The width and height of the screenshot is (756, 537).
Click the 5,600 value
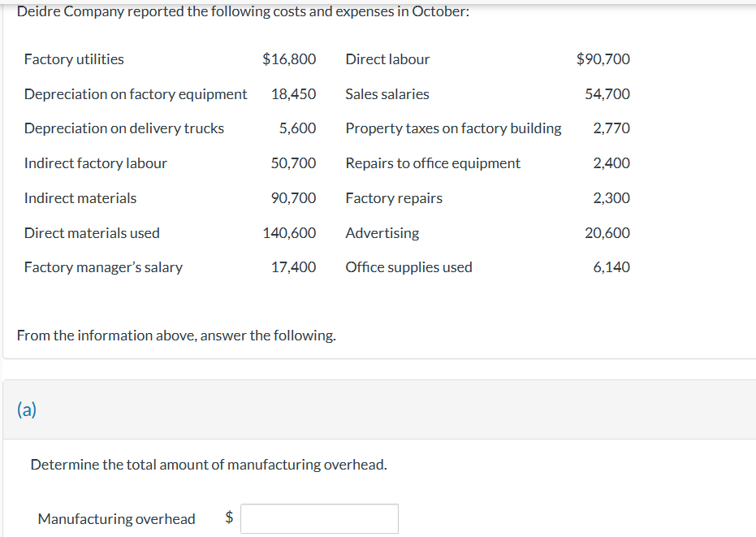tap(297, 128)
